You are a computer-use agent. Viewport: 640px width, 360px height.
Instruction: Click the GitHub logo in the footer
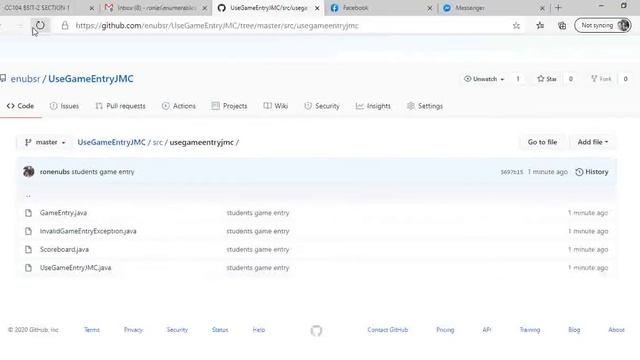(x=316, y=330)
